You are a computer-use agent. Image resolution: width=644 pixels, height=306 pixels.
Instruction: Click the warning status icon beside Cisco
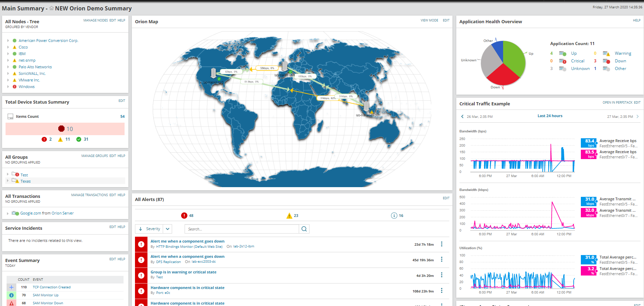coord(15,47)
